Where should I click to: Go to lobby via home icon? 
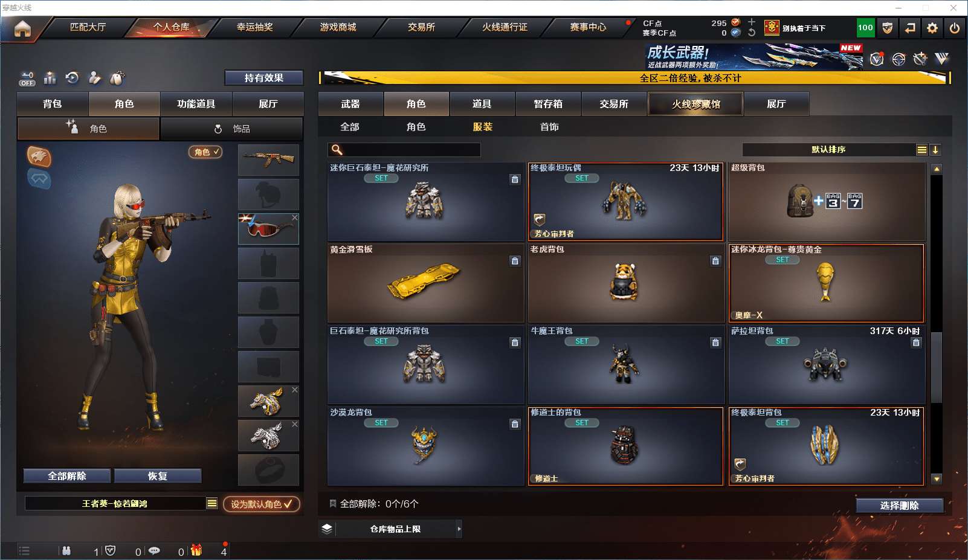pos(22,28)
